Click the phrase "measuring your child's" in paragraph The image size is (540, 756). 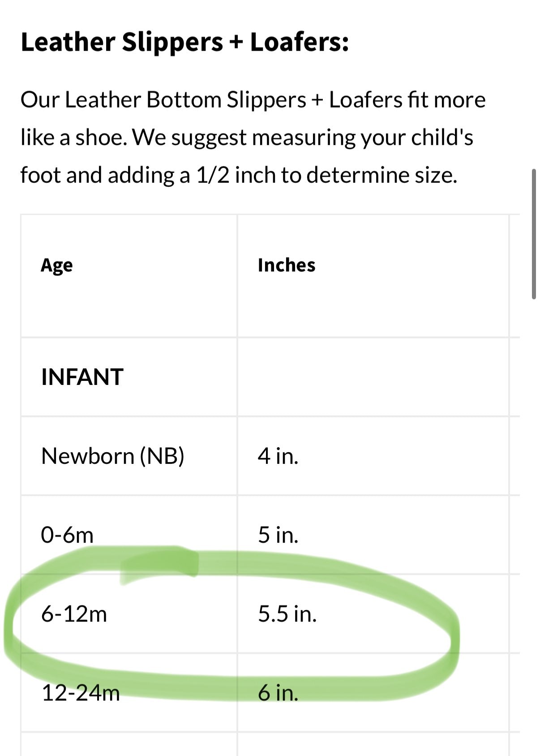pyautogui.click(x=362, y=138)
